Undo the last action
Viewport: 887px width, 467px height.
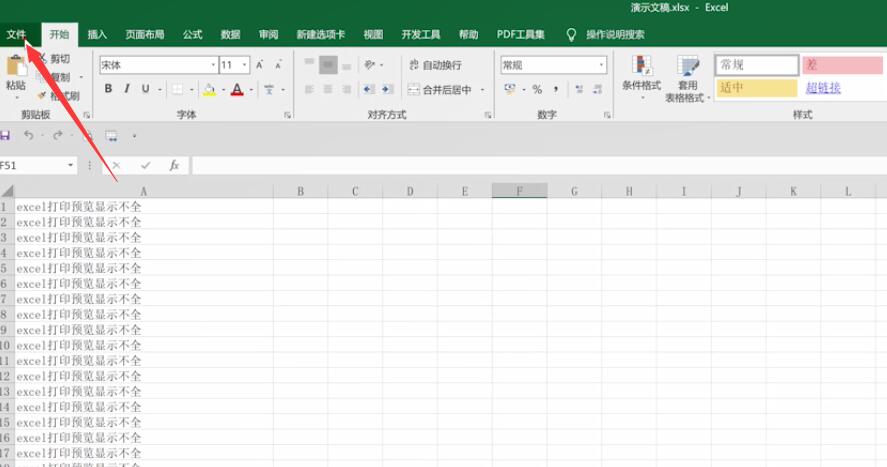pos(28,136)
